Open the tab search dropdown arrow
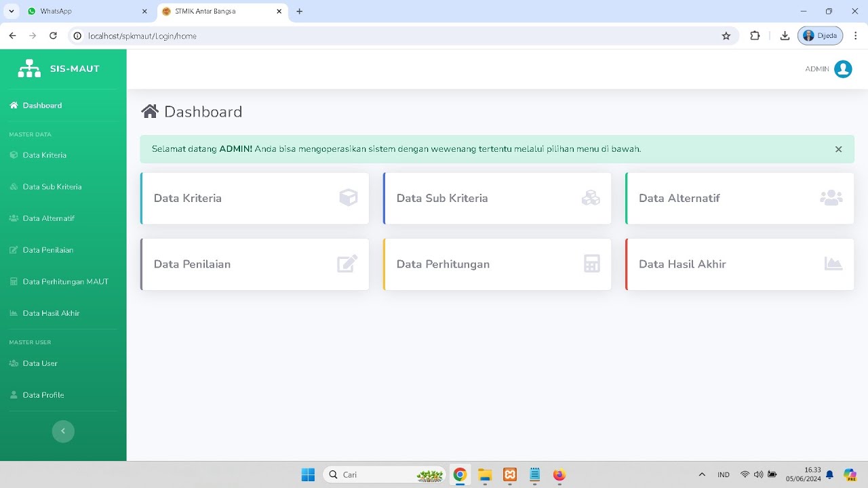The width and height of the screenshot is (868, 488). point(11,12)
